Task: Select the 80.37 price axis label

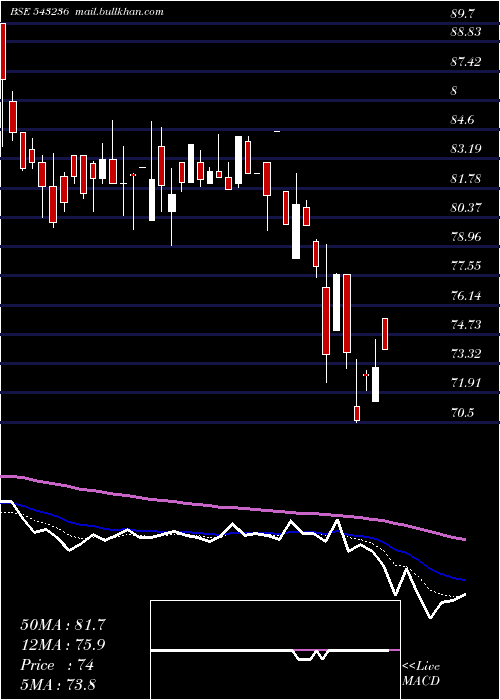Action: tap(466, 208)
